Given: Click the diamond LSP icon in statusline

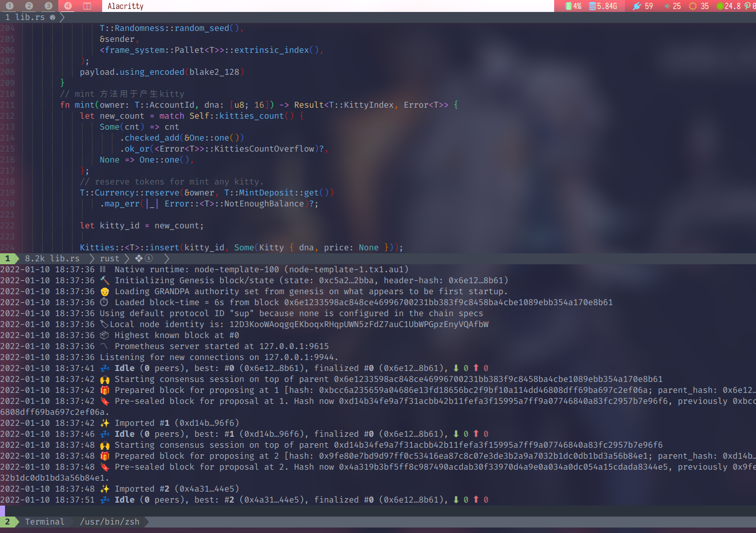Looking at the screenshot, I should pos(139,258).
